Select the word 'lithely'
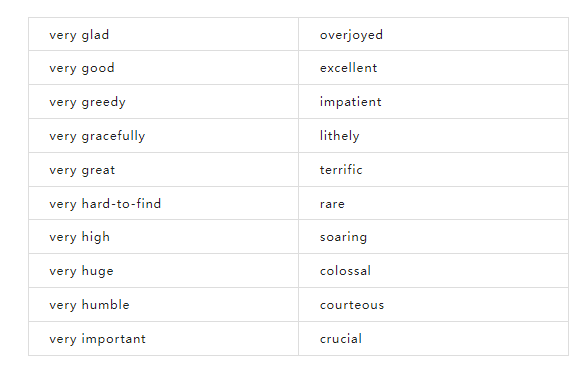This screenshot has height=367, width=578. click(x=340, y=136)
